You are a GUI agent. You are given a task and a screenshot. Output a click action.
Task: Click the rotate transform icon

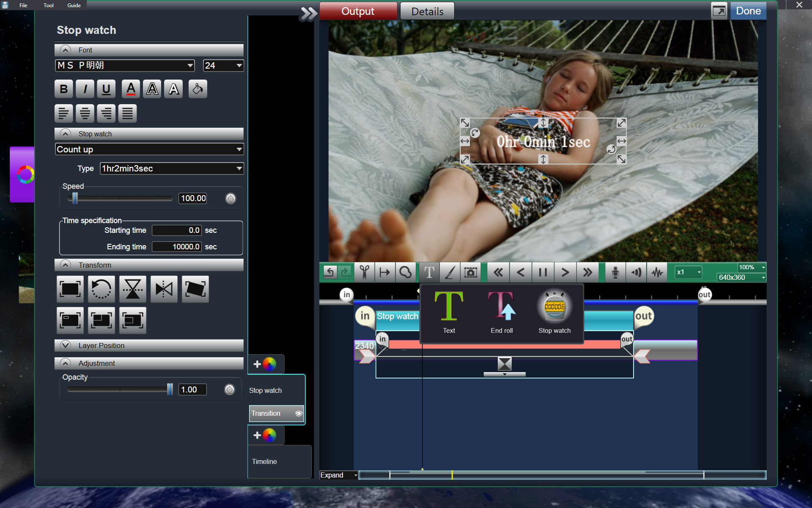[x=101, y=289]
